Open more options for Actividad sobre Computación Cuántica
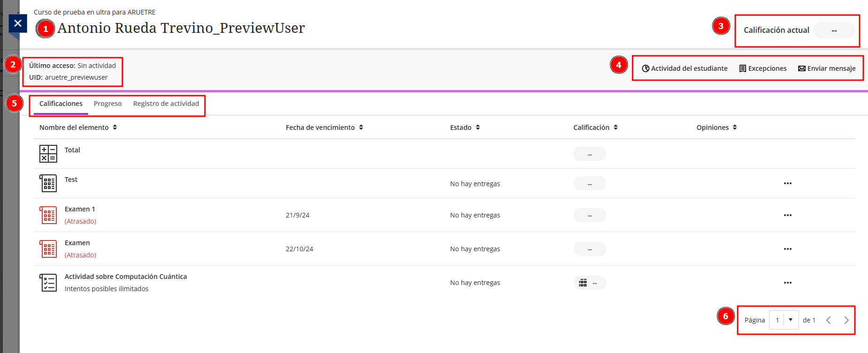This screenshot has width=868, height=353. pyautogui.click(x=787, y=283)
